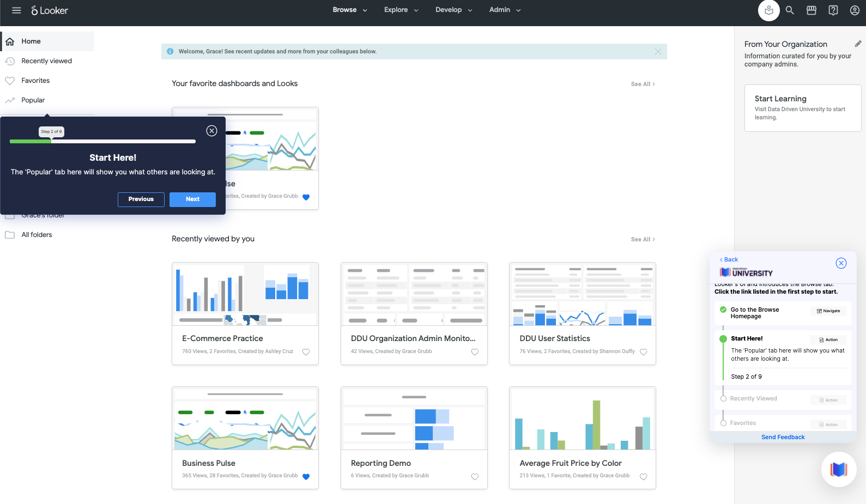Open the hamburger main menu
Image resolution: width=866 pixels, height=504 pixels.
16,10
